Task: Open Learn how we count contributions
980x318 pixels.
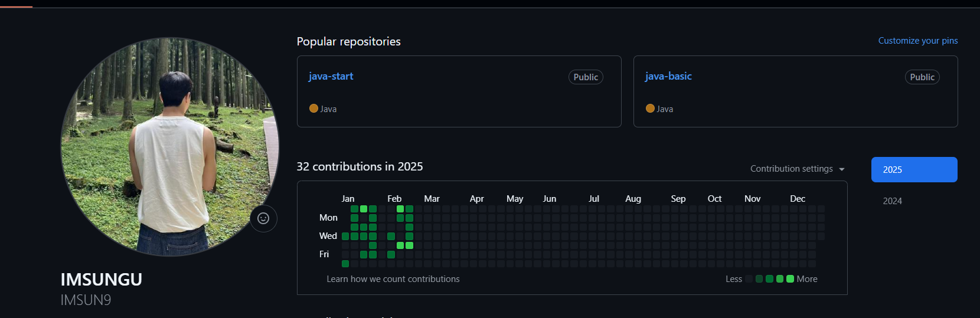Action: (x=393, y=279)
